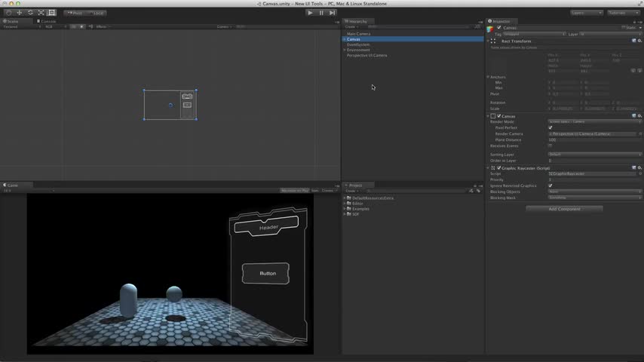Select the Game tab
The width and height of the screenshot is (644, 362).
point(13,185)
